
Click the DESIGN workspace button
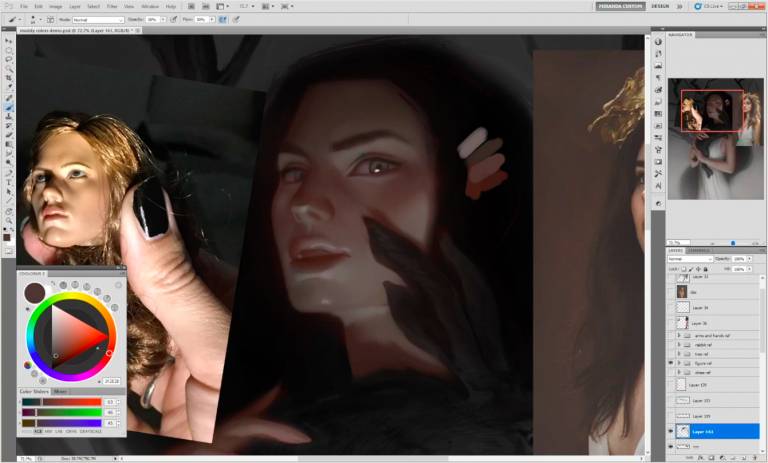(660, 6)
